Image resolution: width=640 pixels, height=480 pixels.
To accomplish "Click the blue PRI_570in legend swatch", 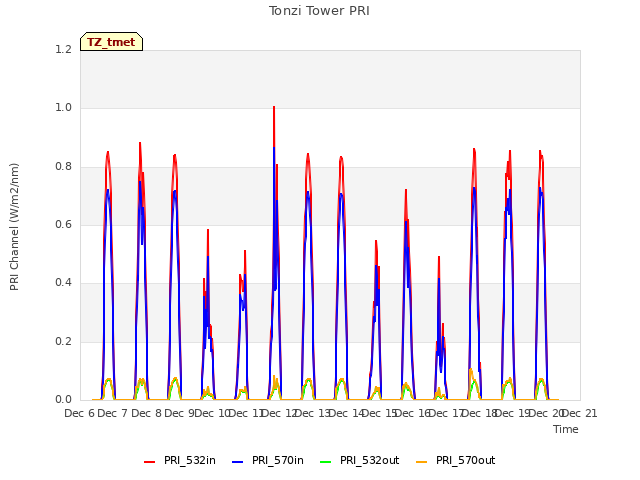I will [x=238, y=462].
